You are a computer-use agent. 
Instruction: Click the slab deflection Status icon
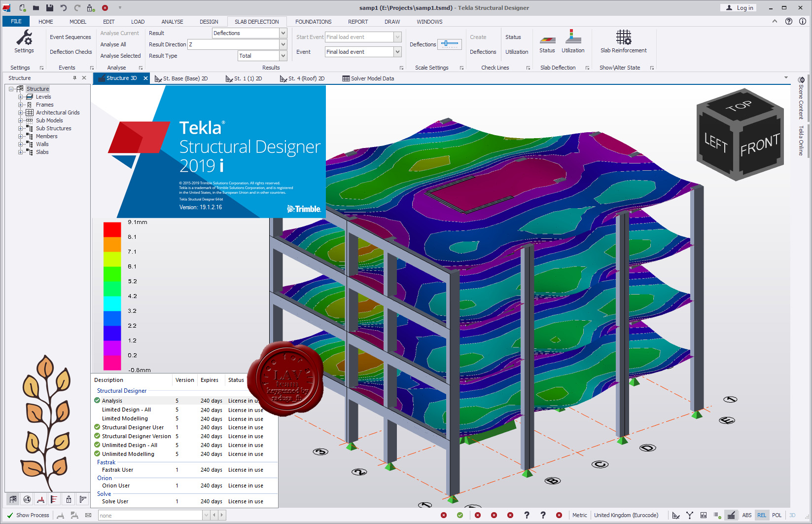pyautogui.click(x=547, y=44)
